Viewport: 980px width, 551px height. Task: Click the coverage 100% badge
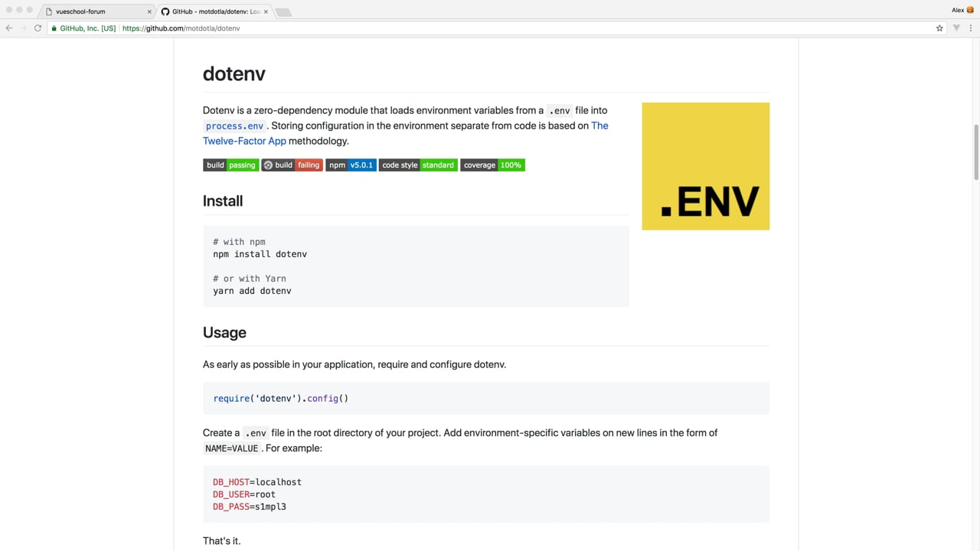coord(492,165)
